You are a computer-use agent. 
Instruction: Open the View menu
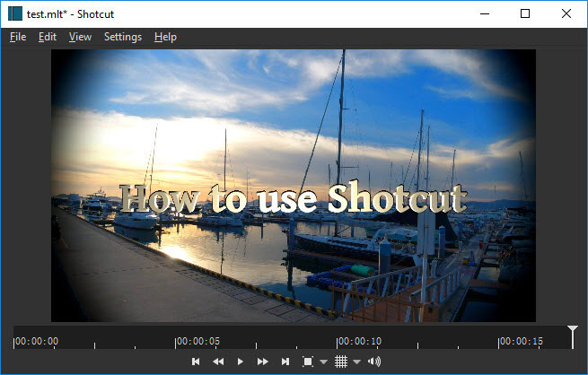coord(80,37)
